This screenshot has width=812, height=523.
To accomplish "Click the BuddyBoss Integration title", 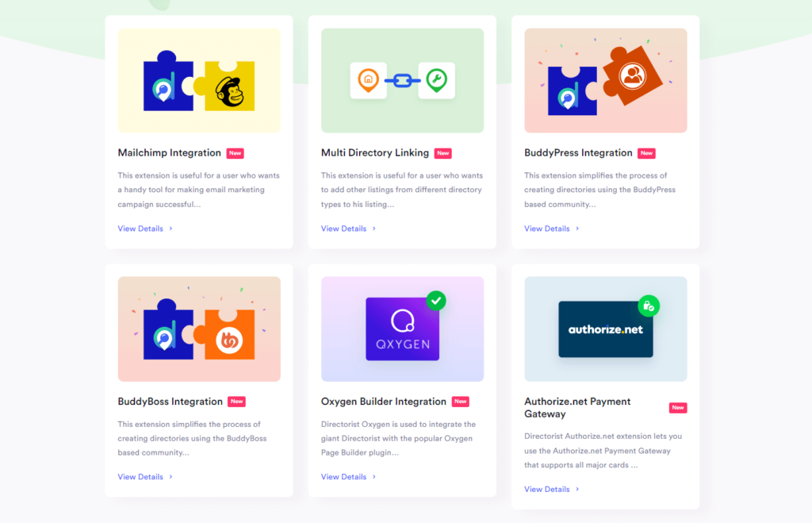I will [x=170, y=402].
